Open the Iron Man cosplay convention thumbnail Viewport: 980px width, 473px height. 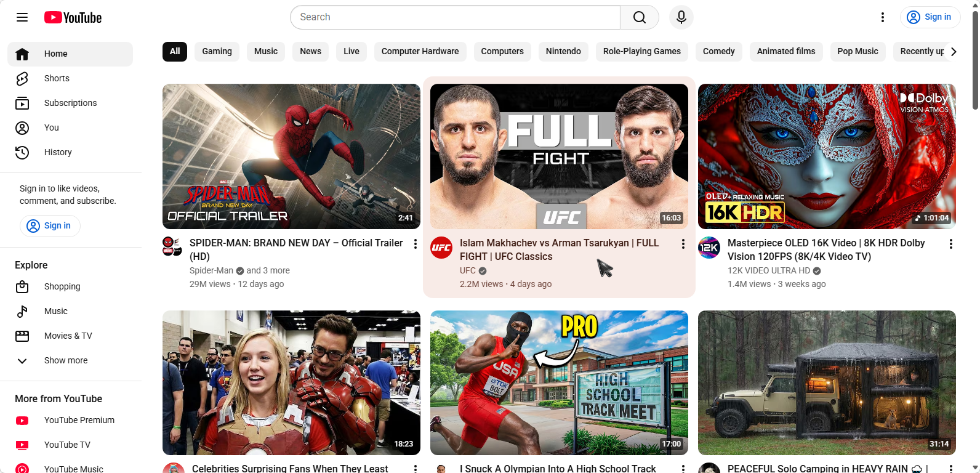(x=291, y=382)
